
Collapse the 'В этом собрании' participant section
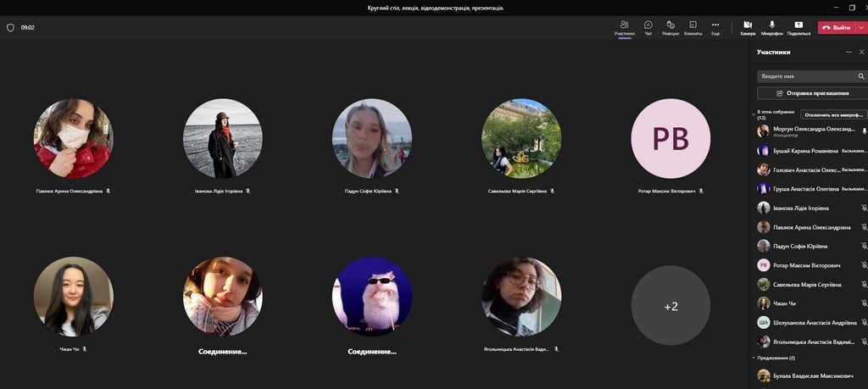click(x=754, y=112)
